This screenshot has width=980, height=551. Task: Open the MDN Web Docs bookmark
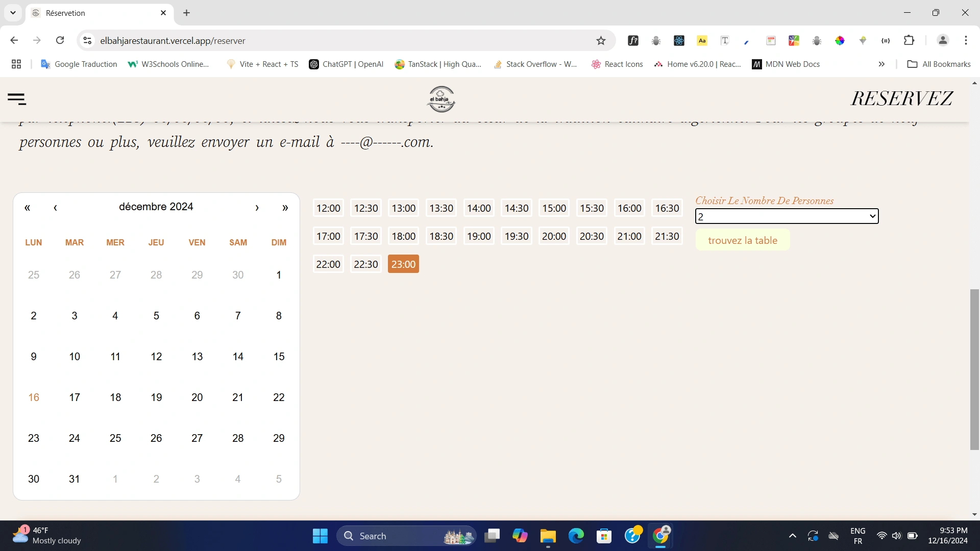pos(786,64)
